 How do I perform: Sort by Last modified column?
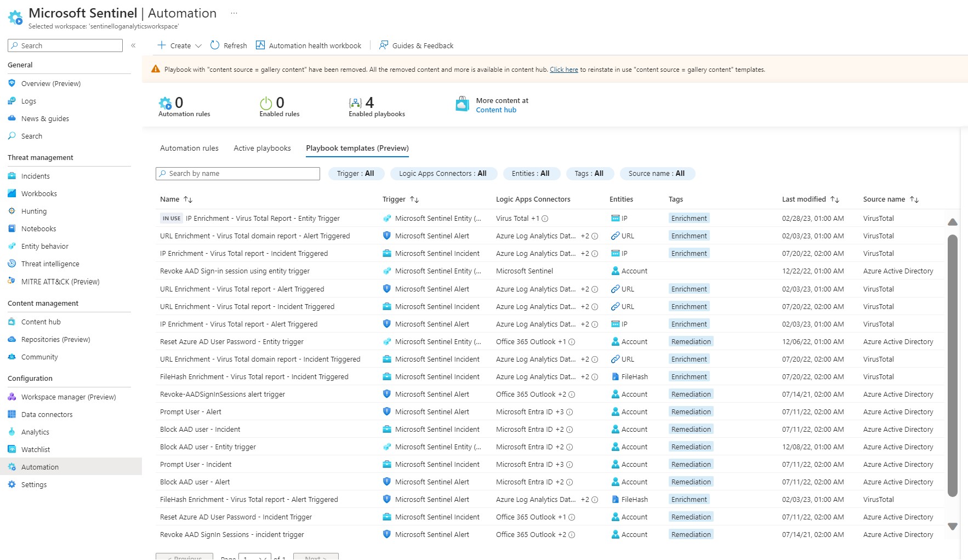point(810,199)
